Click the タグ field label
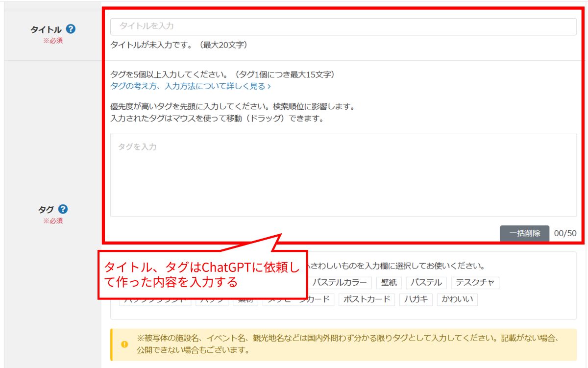588x368 pixels. coord(46,210)
